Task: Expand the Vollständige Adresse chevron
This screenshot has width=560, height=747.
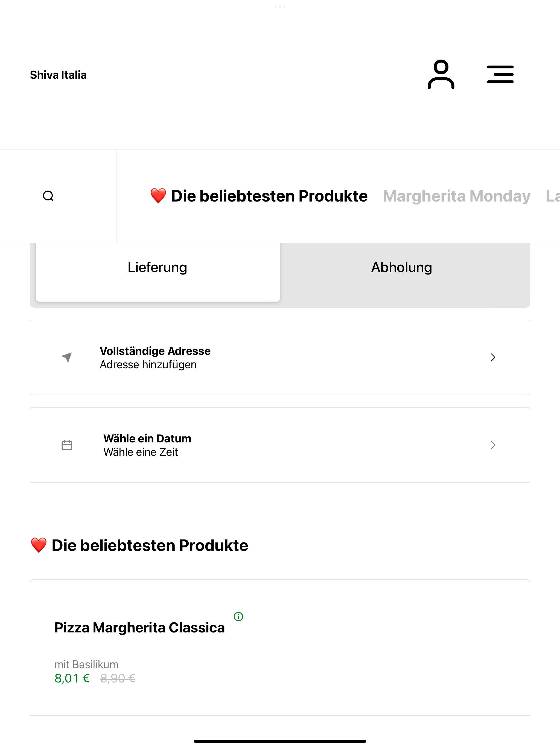Action: 493,357
